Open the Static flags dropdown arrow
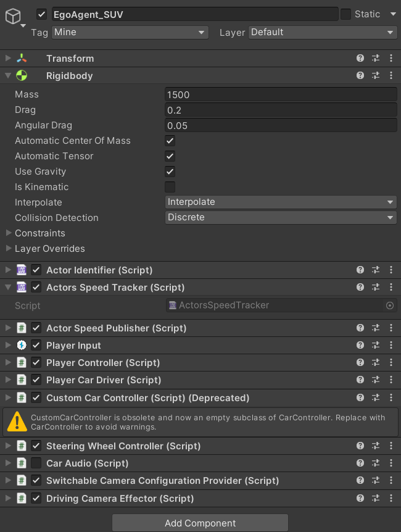 click(x=393, y=14)
